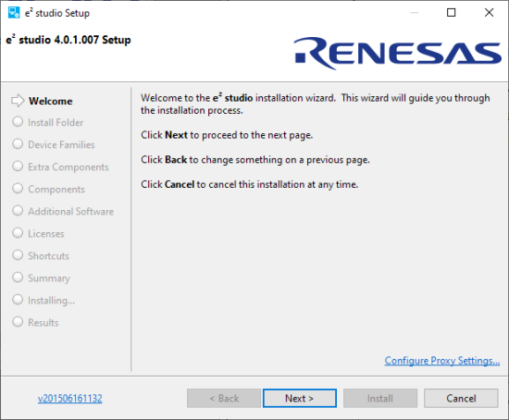Click the Components step circle
509x420 pixels.
tap(18, 189)
